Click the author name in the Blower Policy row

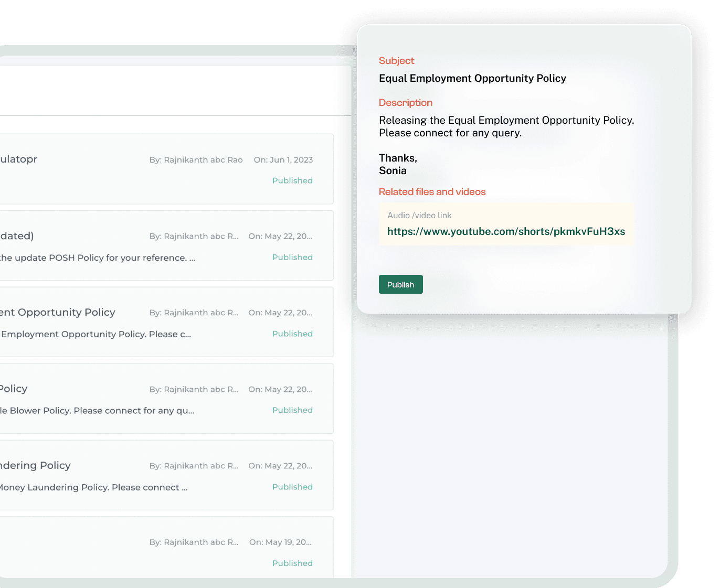click(194, 389)
